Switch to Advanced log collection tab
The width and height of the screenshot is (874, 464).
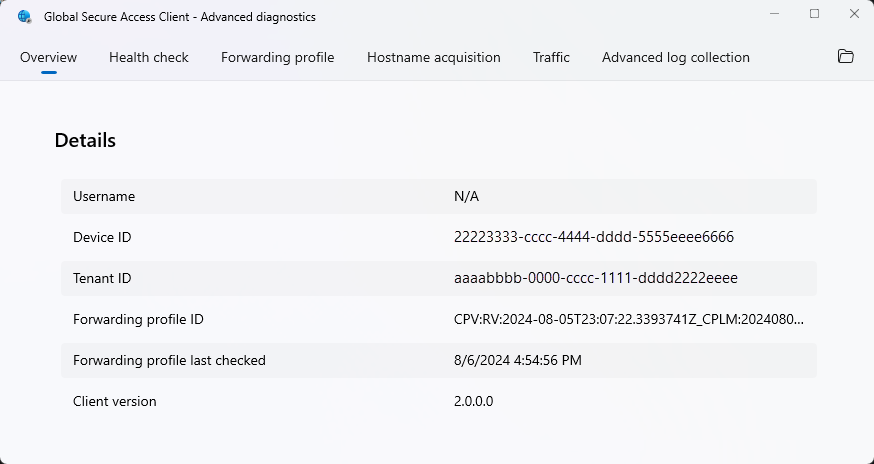tap(675, 57)
